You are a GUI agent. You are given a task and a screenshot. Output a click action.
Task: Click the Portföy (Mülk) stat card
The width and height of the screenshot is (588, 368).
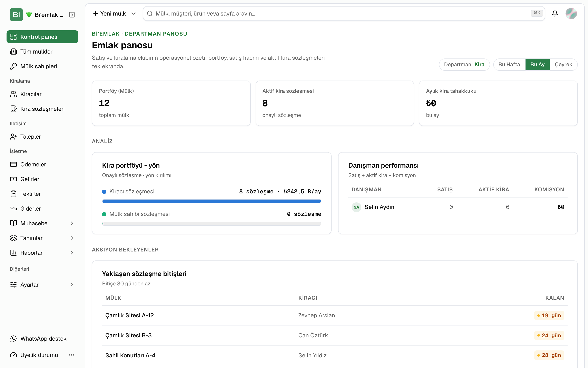point(171,103)
